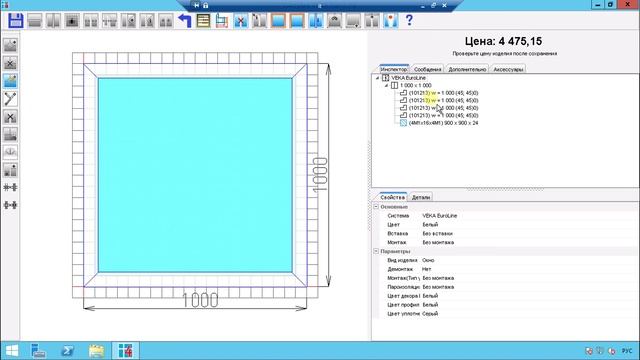Undo using the blue curved arrow

tap(185, 20)
